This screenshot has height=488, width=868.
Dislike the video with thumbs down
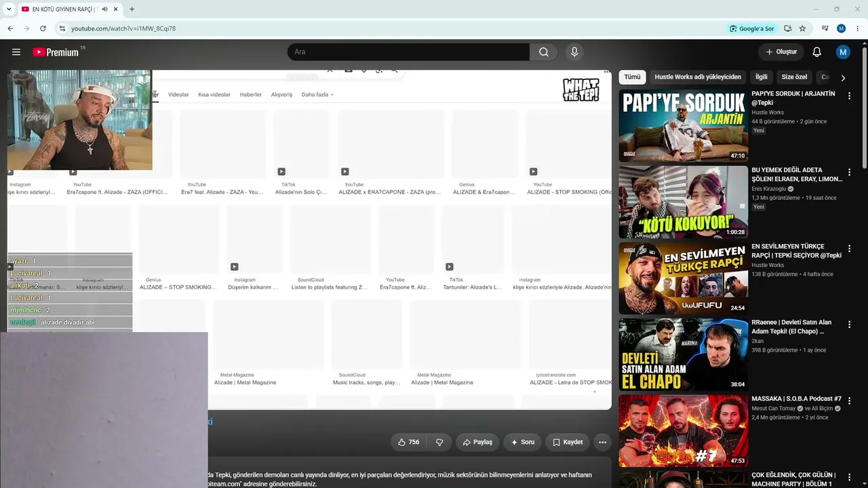[x=439, y=442]
